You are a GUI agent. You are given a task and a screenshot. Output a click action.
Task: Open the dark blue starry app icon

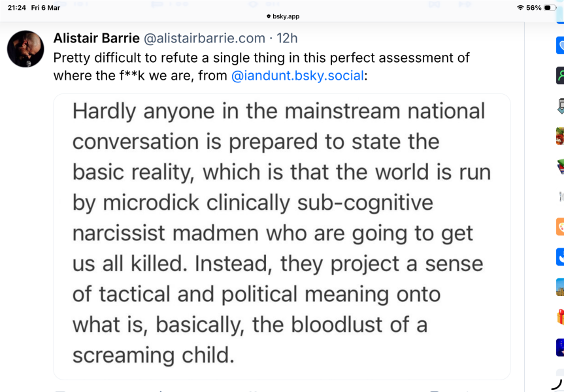tap(559, 347)
